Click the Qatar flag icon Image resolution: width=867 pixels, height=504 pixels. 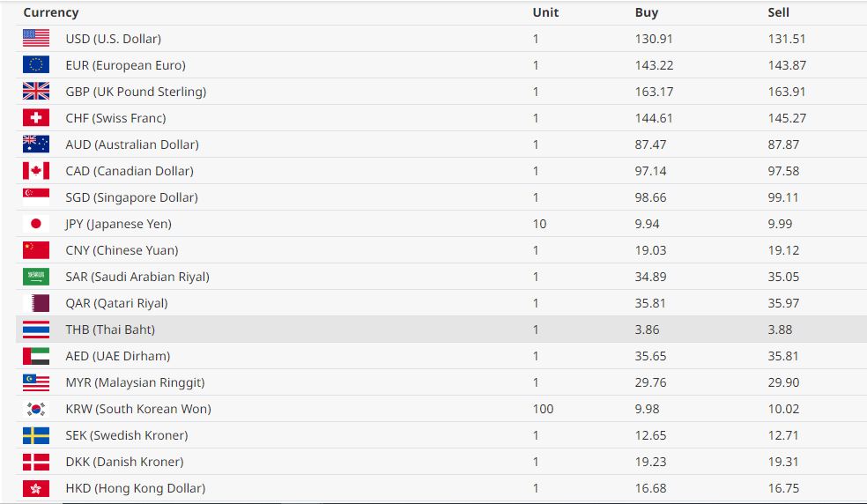pyautogui.click(x=36, y=303)
